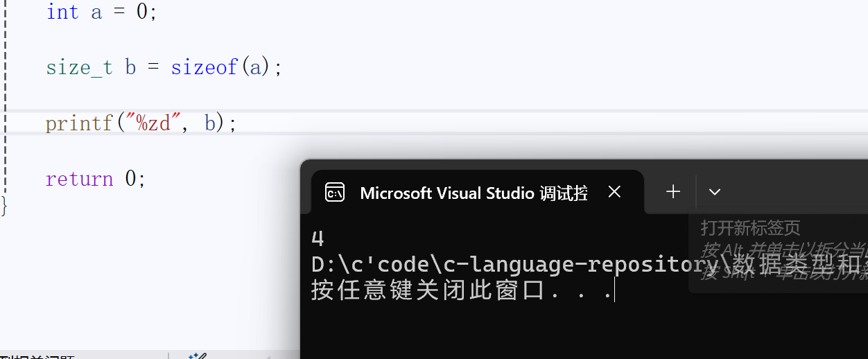Click the "%zd" format string
Image resolution: width=868 pixels, height=359 pixels.
click(153, 123)
